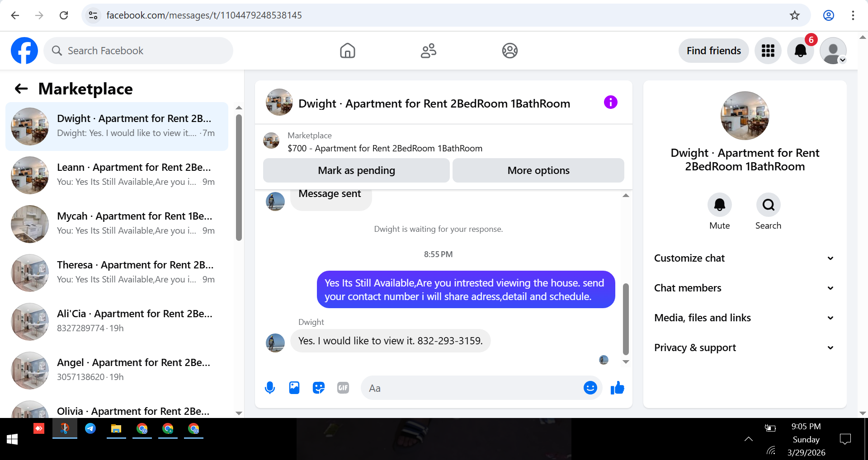Show hidden system tray icons

coord(749,439)
